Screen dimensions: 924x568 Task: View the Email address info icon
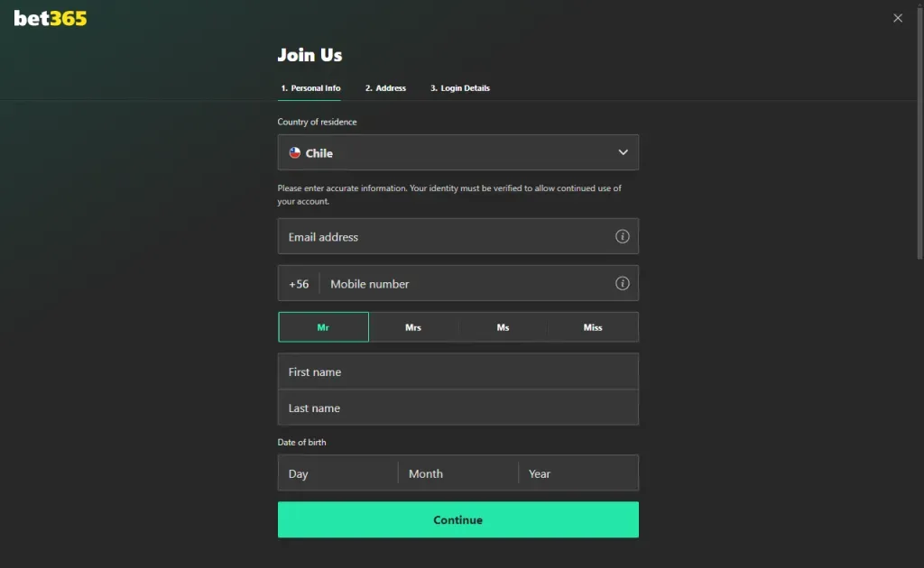pyautogui.click(x=623, y=236)
